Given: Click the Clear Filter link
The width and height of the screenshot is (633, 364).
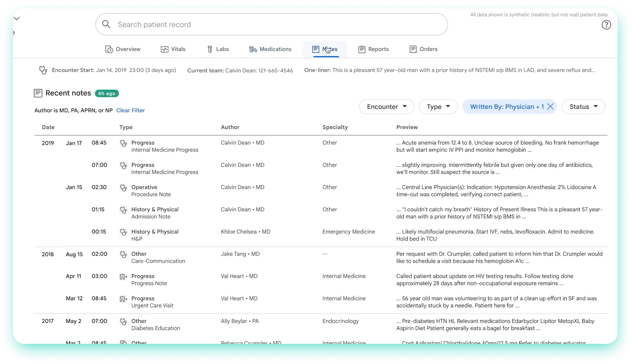Looking at the screenshot, I should tap(130, 110).
